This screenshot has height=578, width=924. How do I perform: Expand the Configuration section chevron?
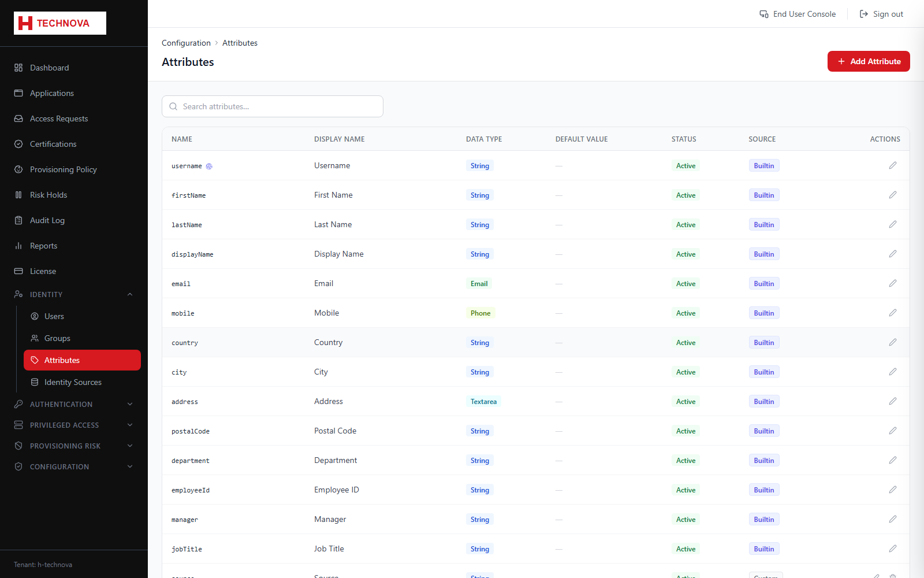pyautogui.click(x=130, y=466)
